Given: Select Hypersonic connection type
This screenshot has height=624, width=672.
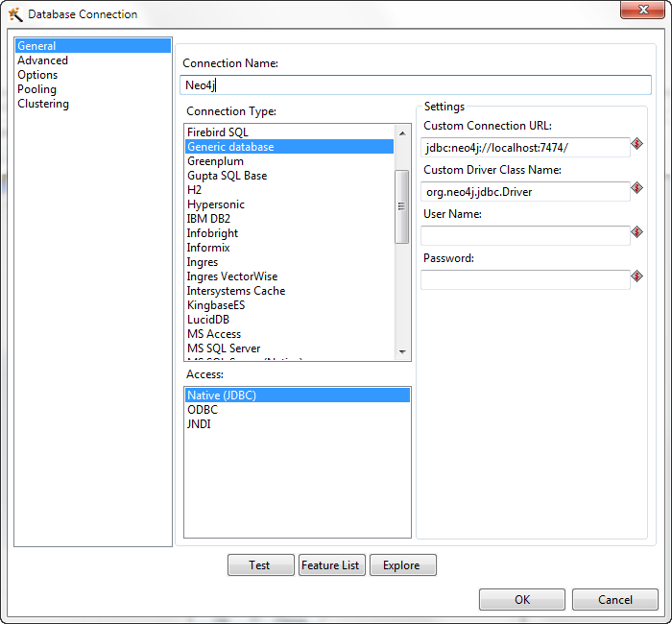Looking at the screenshot, I should coord(289,204).
